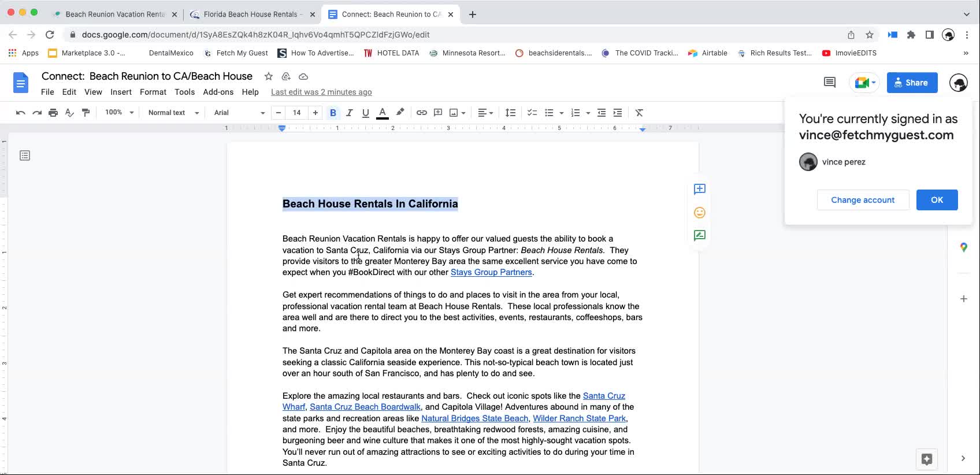Open the Help menu

click(x=250, y=92)
